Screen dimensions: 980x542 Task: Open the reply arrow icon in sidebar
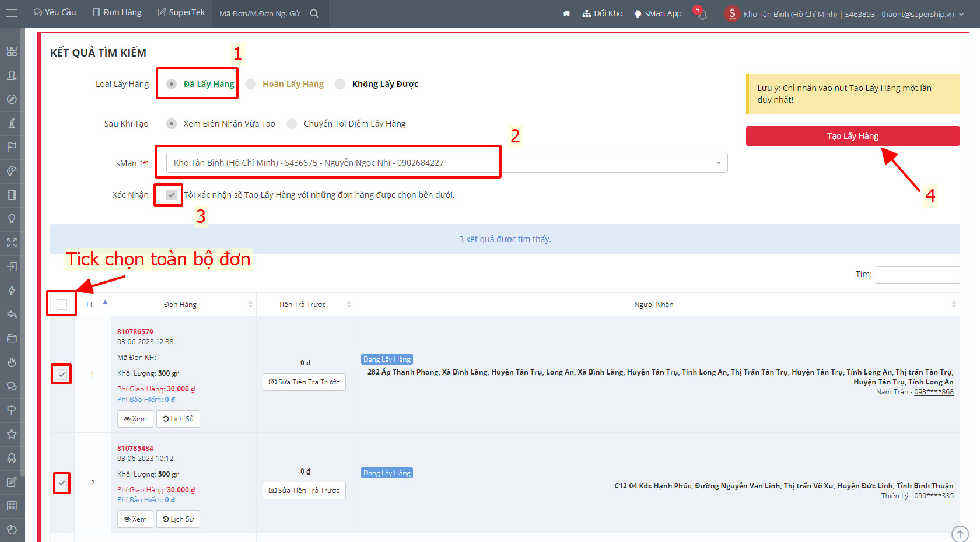12,314
